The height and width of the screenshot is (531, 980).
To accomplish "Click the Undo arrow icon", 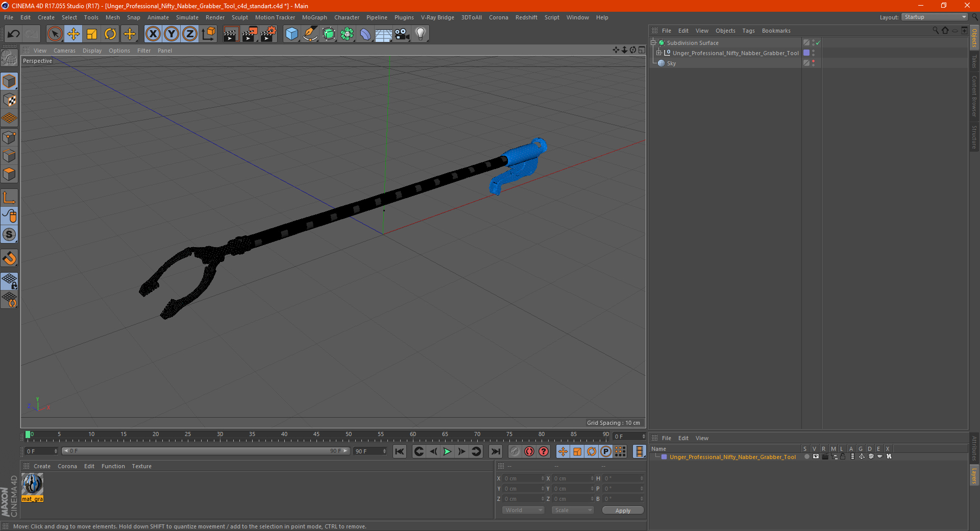I will coord(14,34).
